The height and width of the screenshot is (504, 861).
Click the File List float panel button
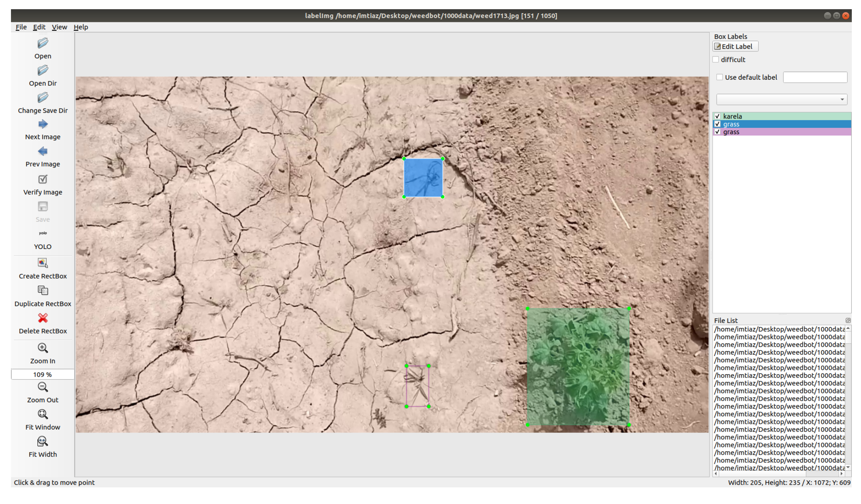click(848, 320)
